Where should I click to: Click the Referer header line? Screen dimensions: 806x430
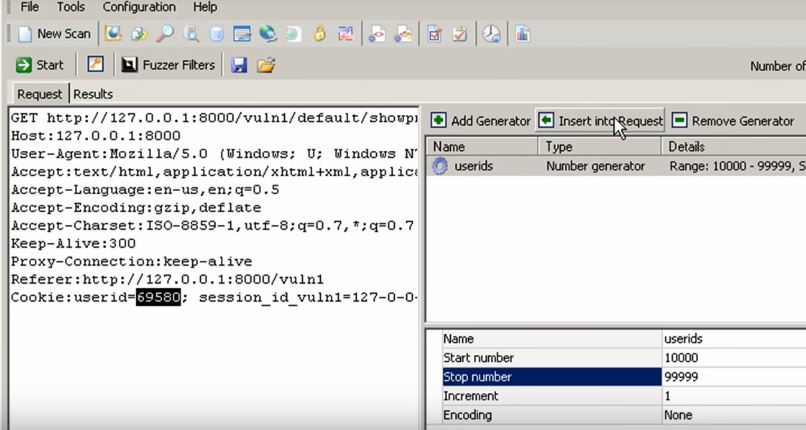167,279
